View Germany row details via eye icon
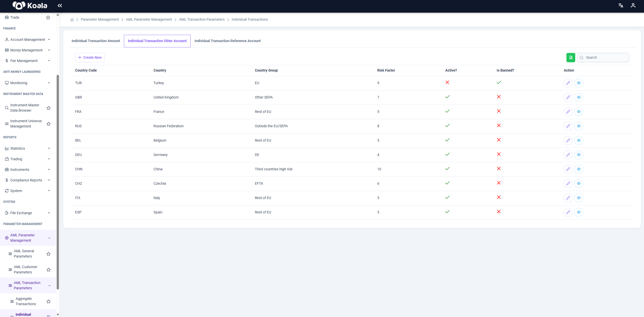Screen dimensions: 644x317 pos(579,155)
